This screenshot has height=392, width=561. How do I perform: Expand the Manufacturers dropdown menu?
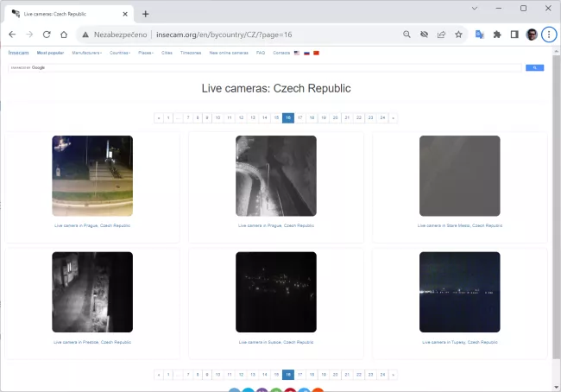86,53
